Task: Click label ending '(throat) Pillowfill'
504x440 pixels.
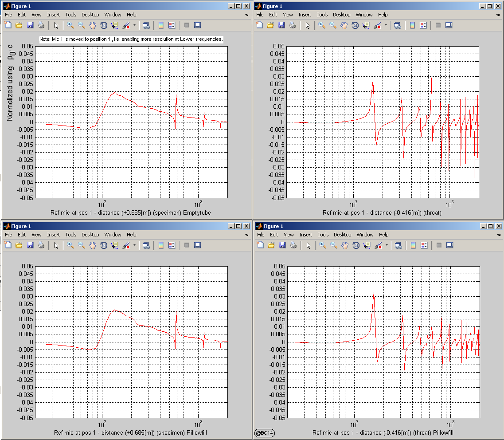Action: click(383, 432)
